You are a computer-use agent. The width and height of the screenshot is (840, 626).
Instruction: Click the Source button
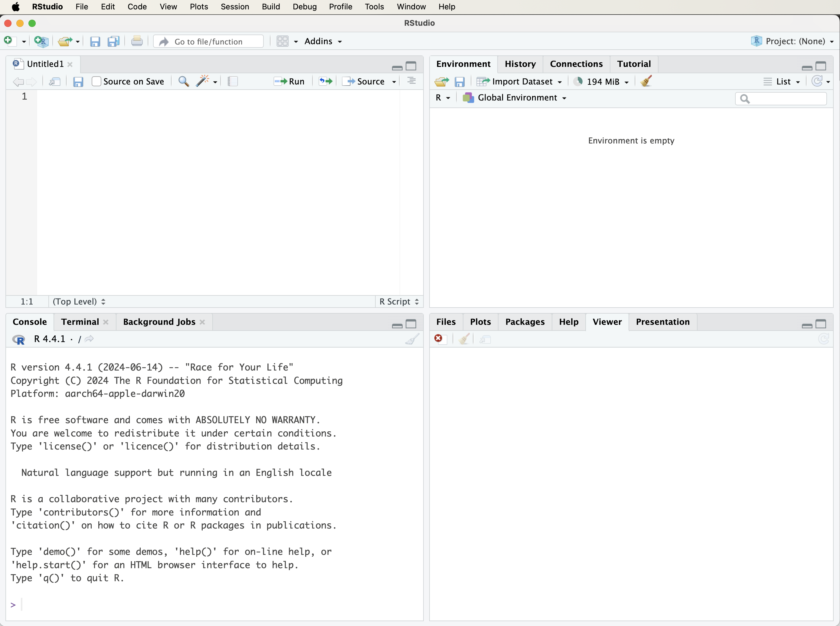click(363, 81)
